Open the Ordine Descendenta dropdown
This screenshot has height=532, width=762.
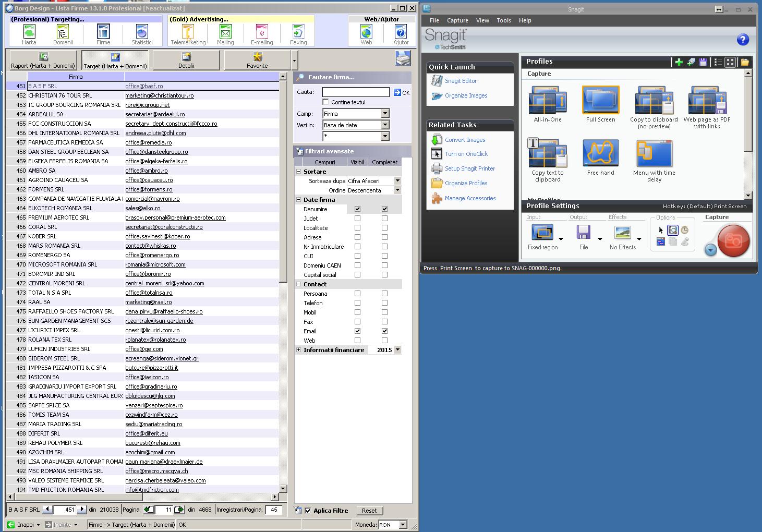[397, 190]
